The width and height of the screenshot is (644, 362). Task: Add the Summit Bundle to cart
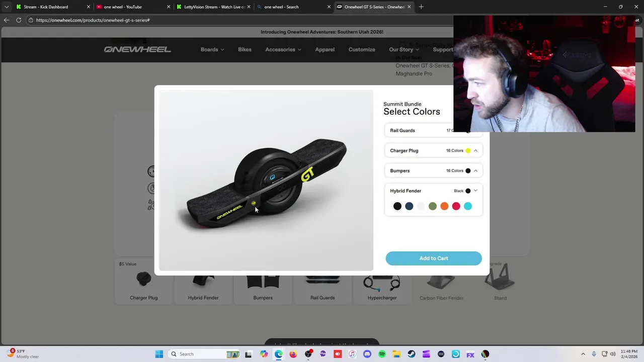tap(434, 258)
